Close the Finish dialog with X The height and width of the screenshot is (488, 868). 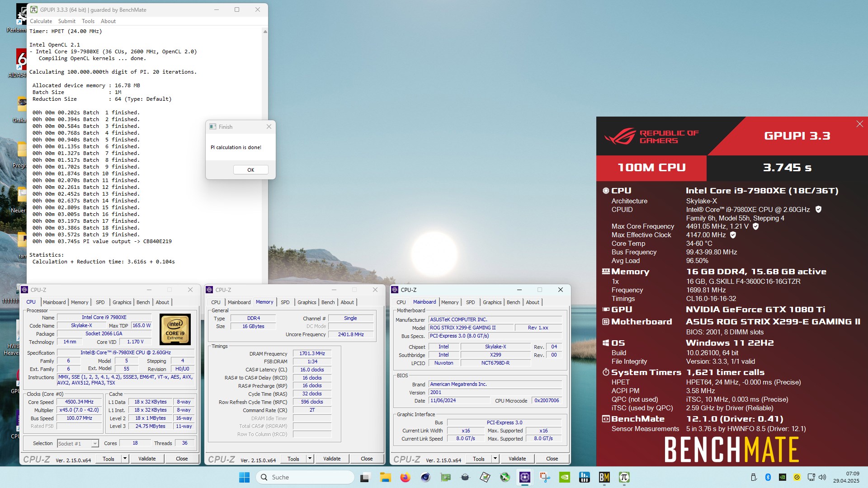(x=269, y=127)
